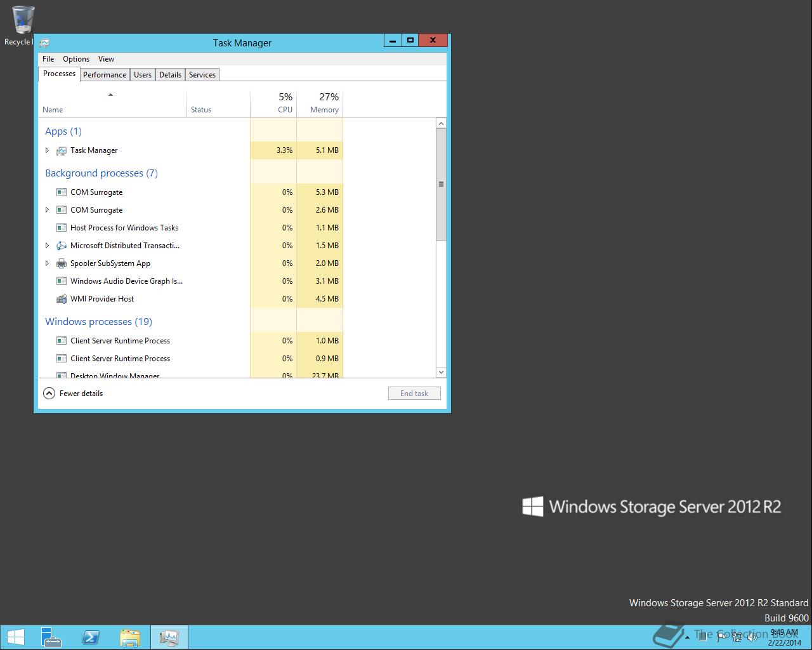Click the WMI Provider Host icon

[x=62, y=299]
